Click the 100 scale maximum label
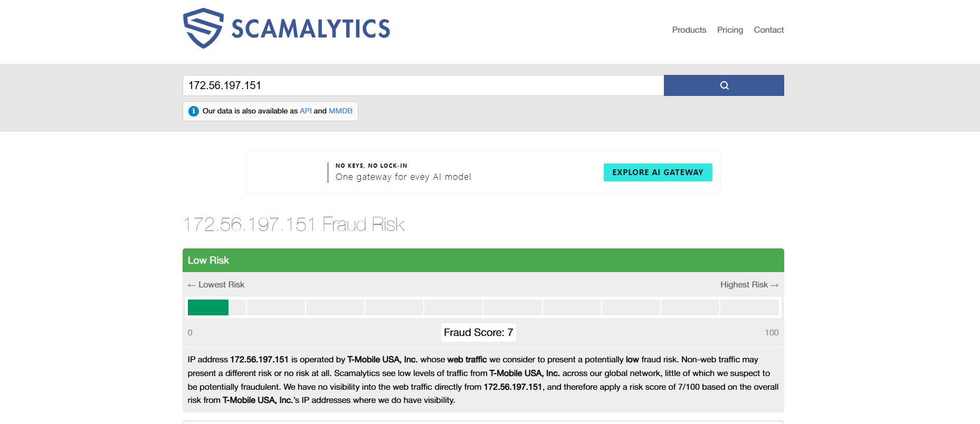The image size is (980, 424). pos(772,333)
